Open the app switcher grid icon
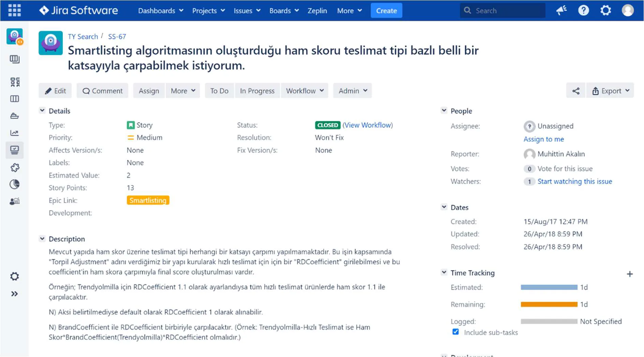644x357 pixels. tap(14, 11)
